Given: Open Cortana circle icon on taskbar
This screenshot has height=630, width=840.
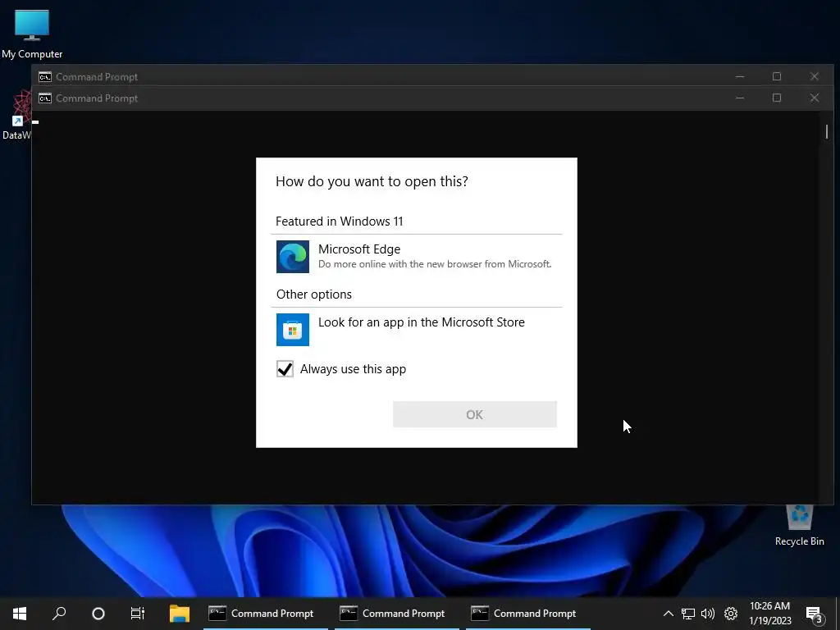Looking at the screenshot, I should [98, 614].
